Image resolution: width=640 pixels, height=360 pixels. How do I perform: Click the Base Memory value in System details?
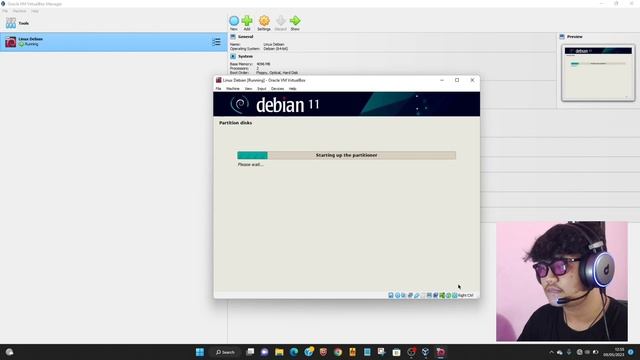263,64
